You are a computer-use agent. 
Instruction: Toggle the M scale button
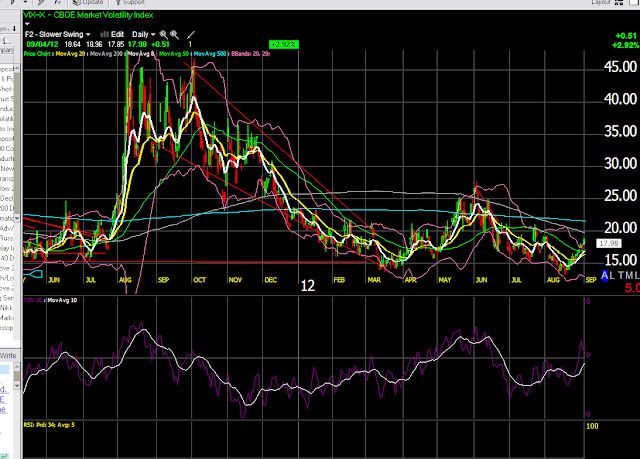630,275
